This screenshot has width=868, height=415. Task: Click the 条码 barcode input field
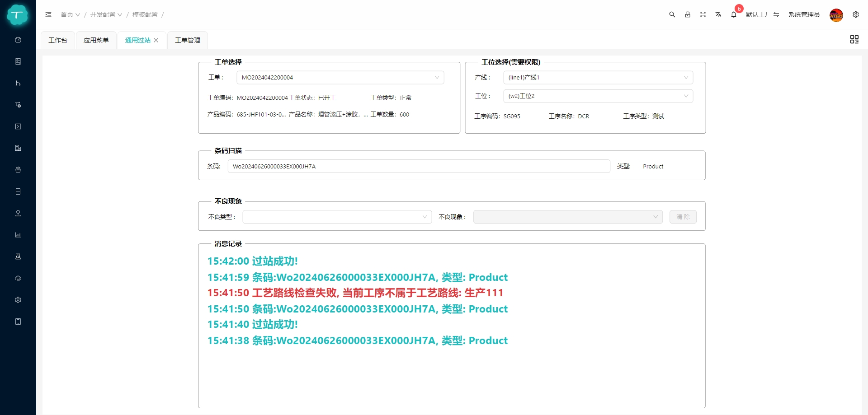click(x=418, y=166)
